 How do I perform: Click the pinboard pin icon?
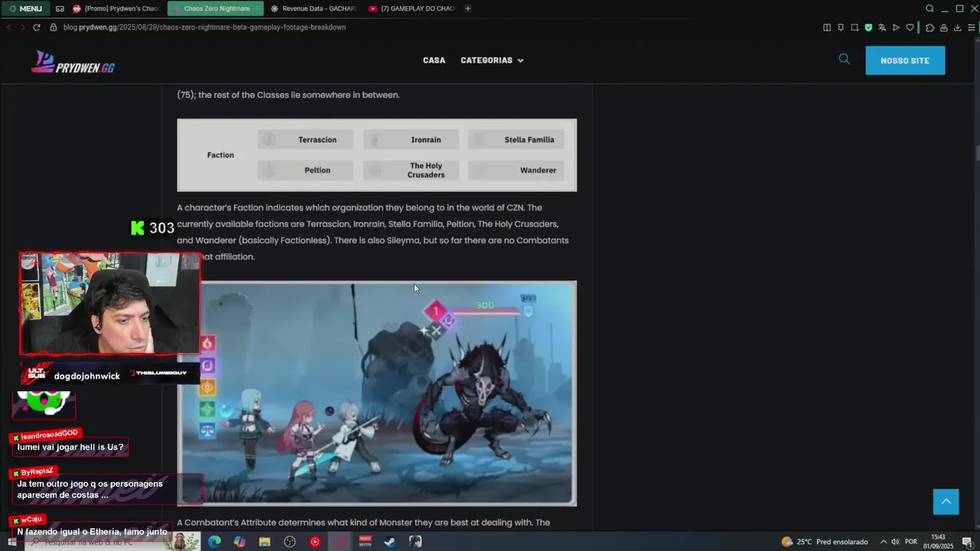[841, 28]
